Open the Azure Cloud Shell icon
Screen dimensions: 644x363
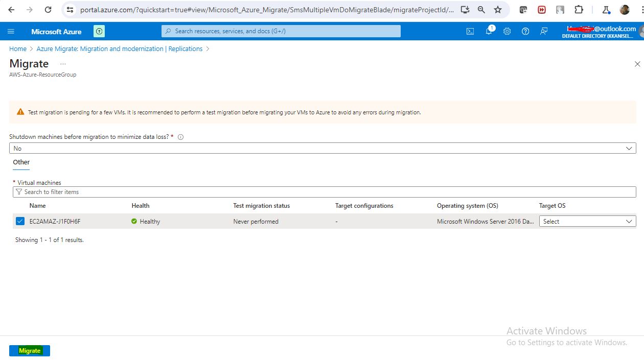(470, 31)
